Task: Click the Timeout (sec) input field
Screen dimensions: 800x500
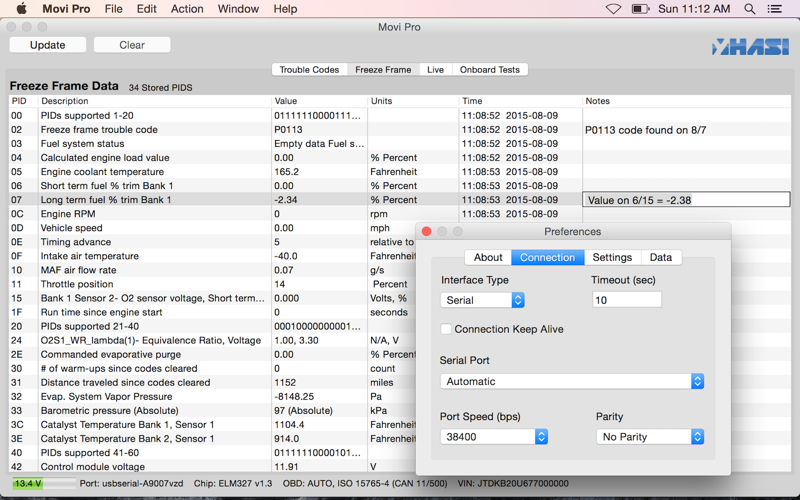Action: [x=627, y=299]
